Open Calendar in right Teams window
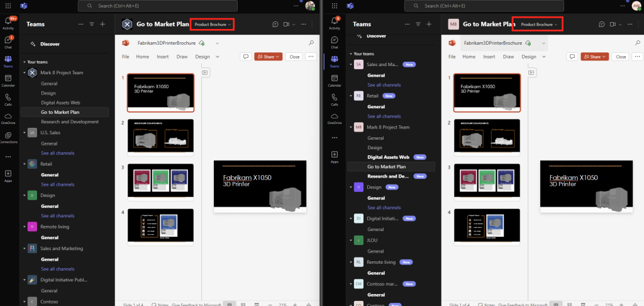Image resolution: width=644 pixels, height=306 pixels. click(x=335, y=81)
